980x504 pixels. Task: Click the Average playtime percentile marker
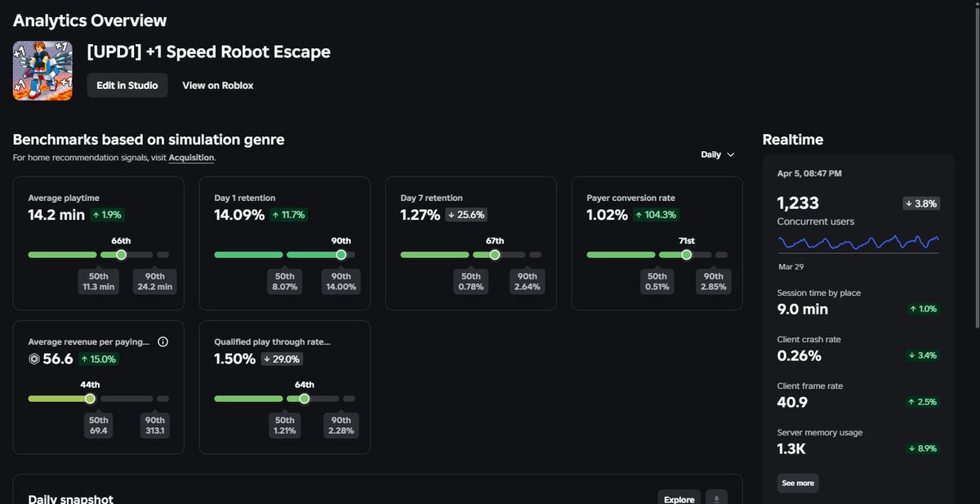tap(121, 255)
